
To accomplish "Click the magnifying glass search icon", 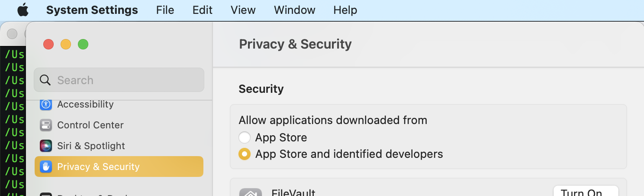I will [45, 80].
